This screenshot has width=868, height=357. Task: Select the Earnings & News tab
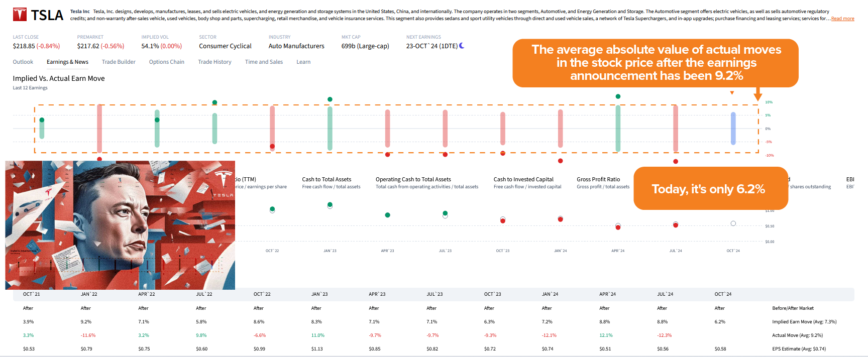tap(67, 62)
